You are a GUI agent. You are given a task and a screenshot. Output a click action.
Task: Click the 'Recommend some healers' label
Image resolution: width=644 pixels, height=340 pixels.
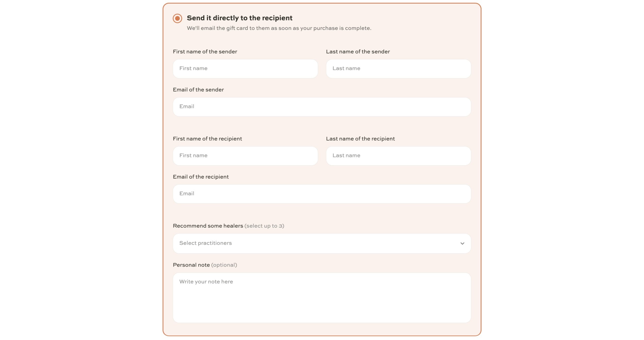208,226
